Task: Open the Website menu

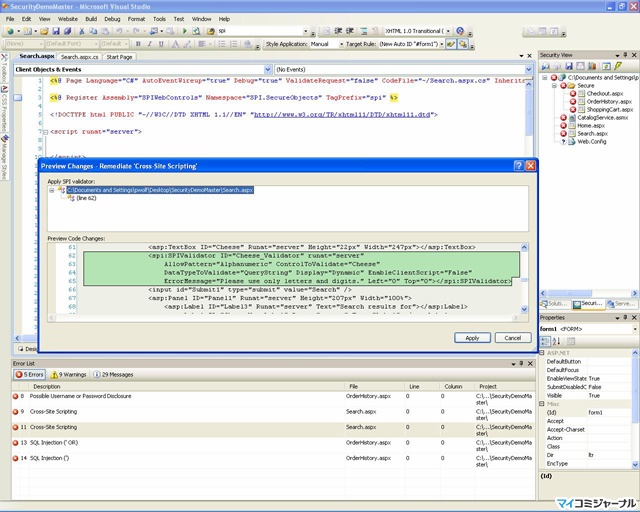Action: 68,19
